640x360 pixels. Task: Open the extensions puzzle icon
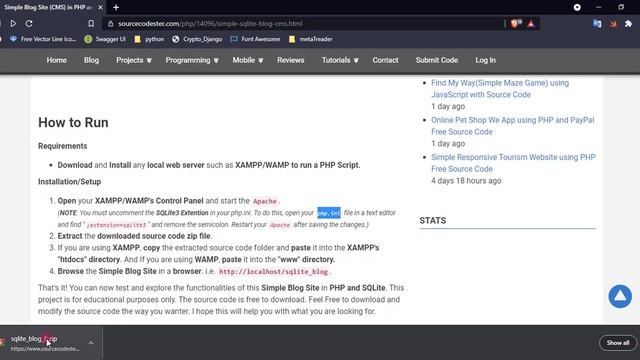[629, 24]
